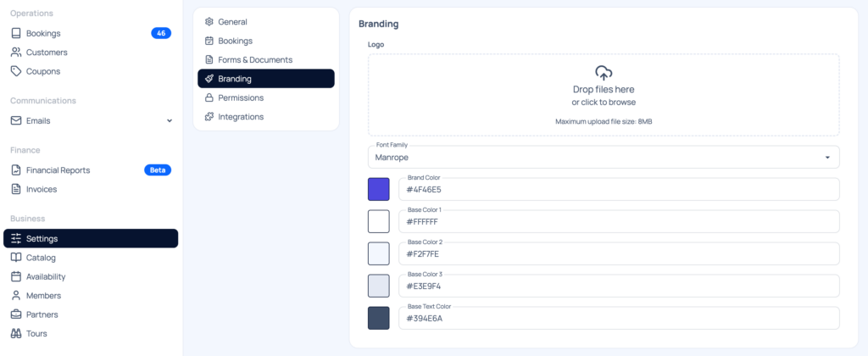Click the Financial Reports chart icon

pyautogui.click(x=16, y=170)
